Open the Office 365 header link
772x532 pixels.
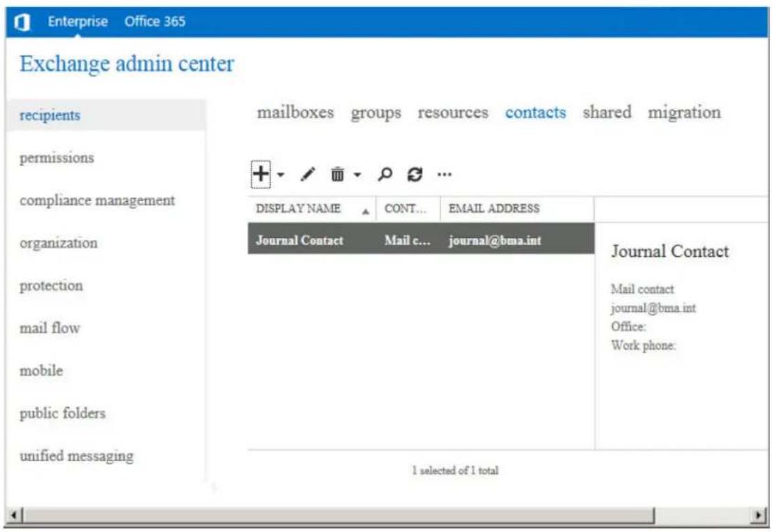pyautogui.click(x=155, y=22)
